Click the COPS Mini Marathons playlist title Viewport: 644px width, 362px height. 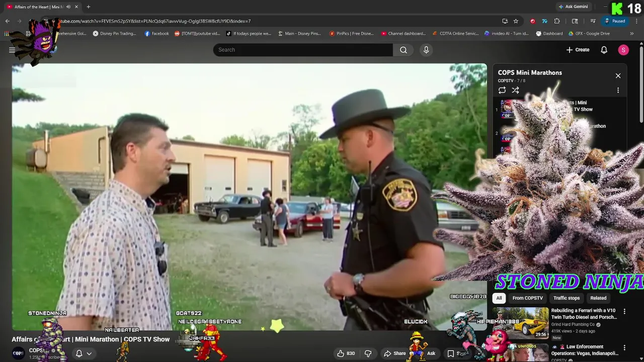(x=530, y=73)
